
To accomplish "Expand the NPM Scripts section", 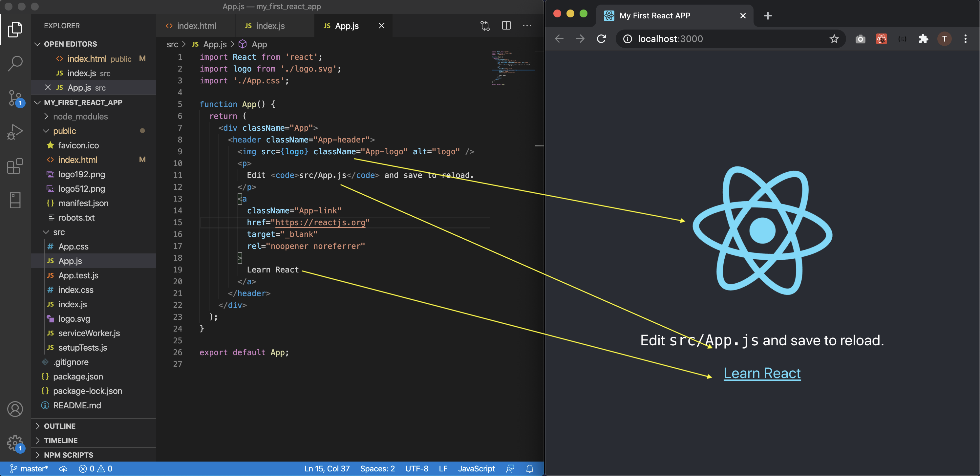I will pyautogui.click(x=37, y=455).
